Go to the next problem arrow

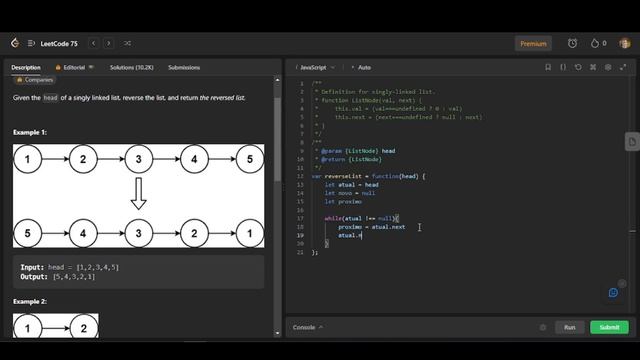click(x=109, y=43)
